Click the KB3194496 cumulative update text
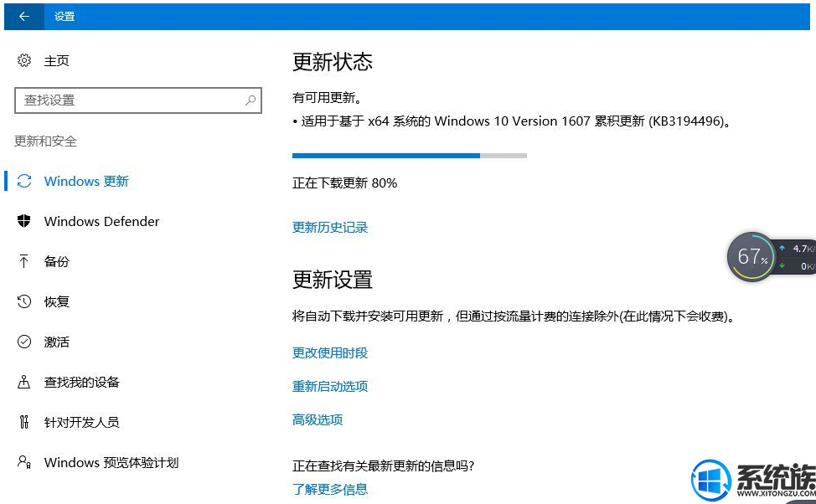 point(512,121)
